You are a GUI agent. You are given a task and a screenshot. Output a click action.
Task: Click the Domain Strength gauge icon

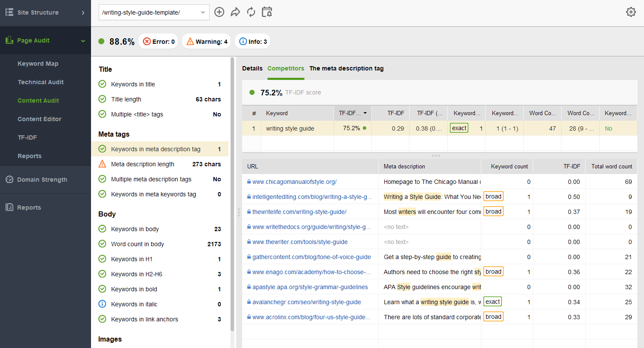(x=9, y=180)
